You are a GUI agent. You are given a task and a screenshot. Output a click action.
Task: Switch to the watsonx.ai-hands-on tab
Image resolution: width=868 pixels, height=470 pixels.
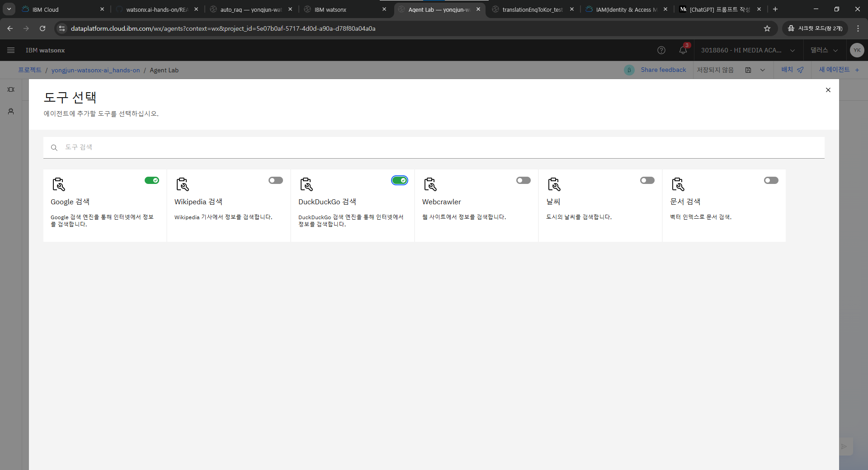[x=156, y=9]
